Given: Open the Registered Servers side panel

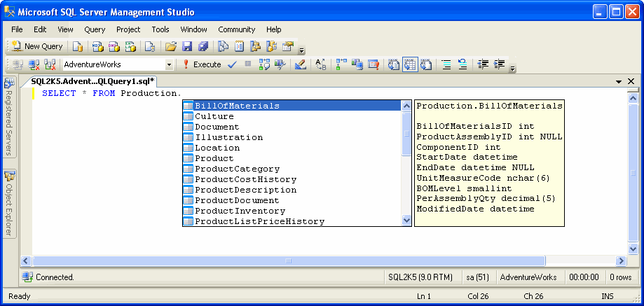Looking at the screenshot, I should [x=9, y=118].
